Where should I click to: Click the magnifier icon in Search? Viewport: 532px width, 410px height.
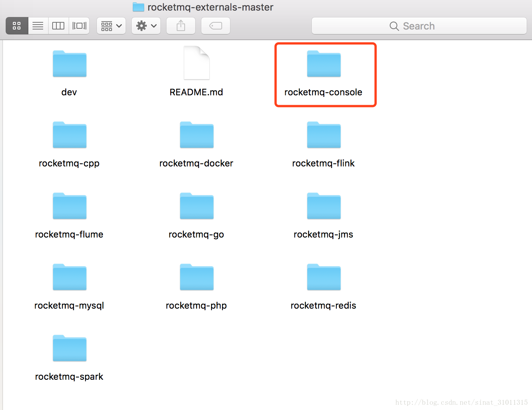pyautogui.click(x=394, y=26)
